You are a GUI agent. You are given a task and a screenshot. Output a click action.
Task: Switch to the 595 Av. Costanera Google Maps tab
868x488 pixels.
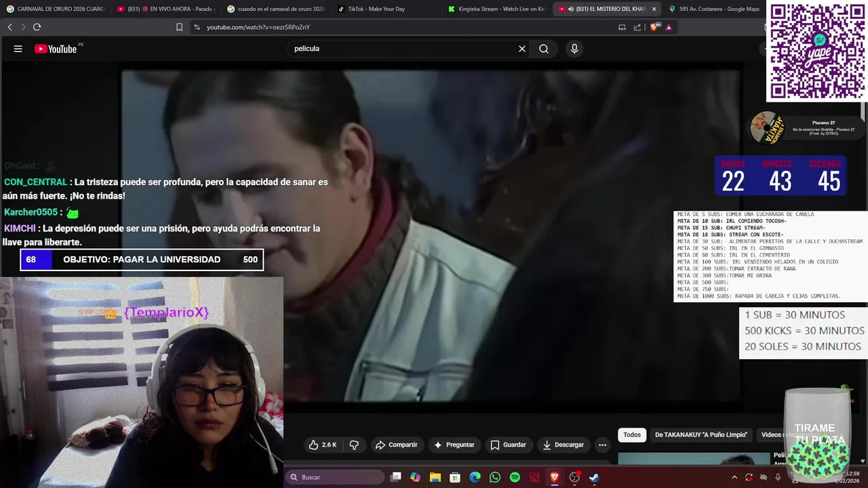[715, 9]
